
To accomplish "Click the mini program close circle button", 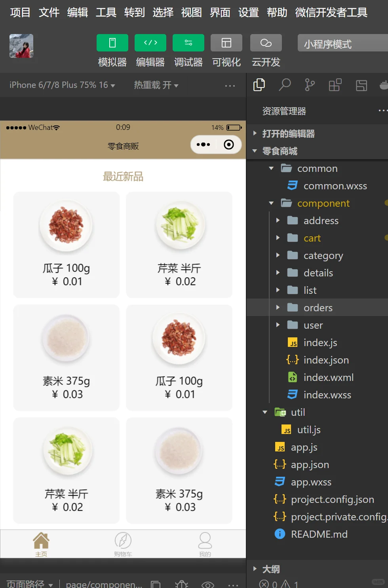I will point(229,145).
